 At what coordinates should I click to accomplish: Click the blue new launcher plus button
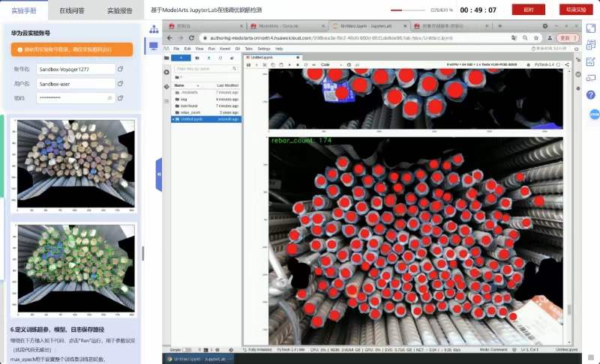click(x=181, y=58)
